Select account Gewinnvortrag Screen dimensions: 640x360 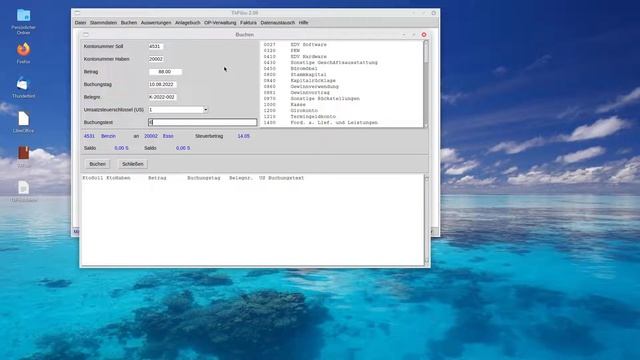[297, 93]
